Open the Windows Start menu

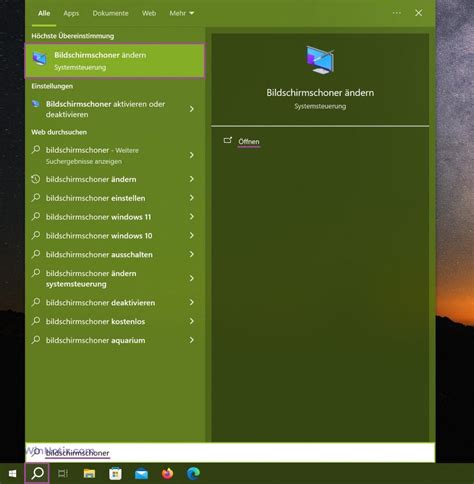(12, 473)
